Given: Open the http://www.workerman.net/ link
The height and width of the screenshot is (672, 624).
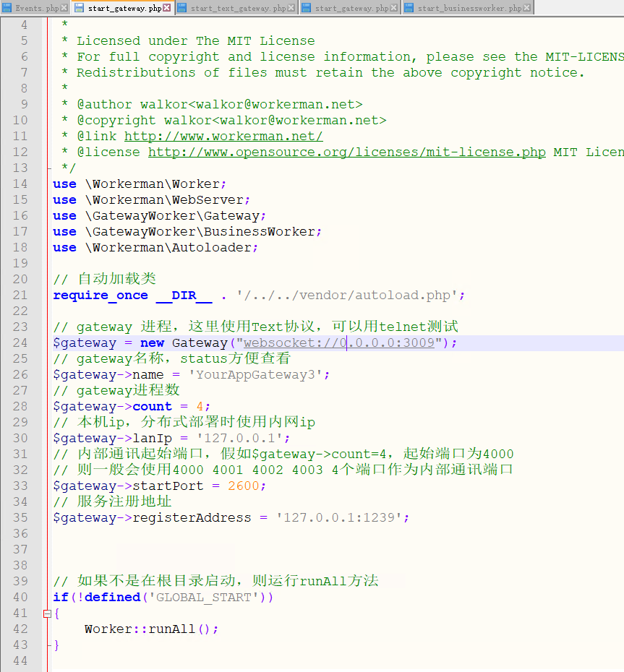Looking at the screenshot, I should [223, 137].
